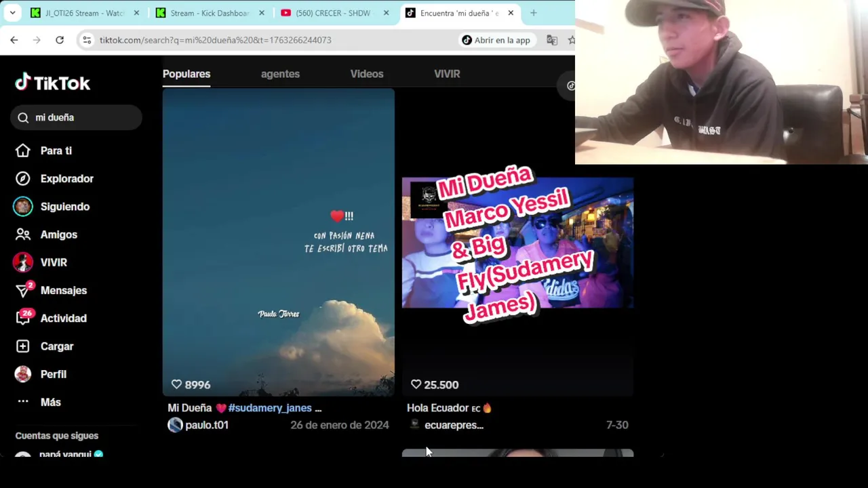This screenshot has height=488, width=868.
Task: Open Para ti home icon
Action: [x=23, y=150]
